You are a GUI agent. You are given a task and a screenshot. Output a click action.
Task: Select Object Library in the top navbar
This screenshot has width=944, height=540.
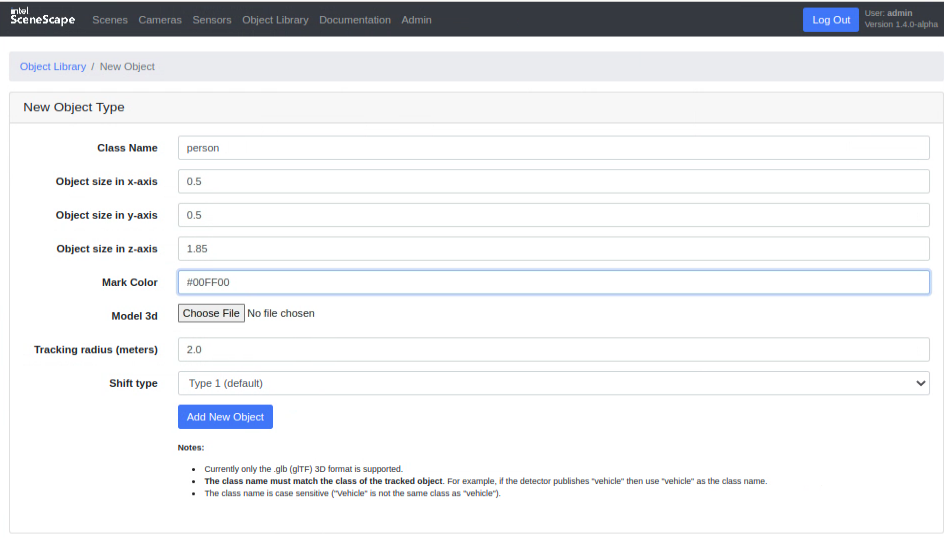[275, 20]
